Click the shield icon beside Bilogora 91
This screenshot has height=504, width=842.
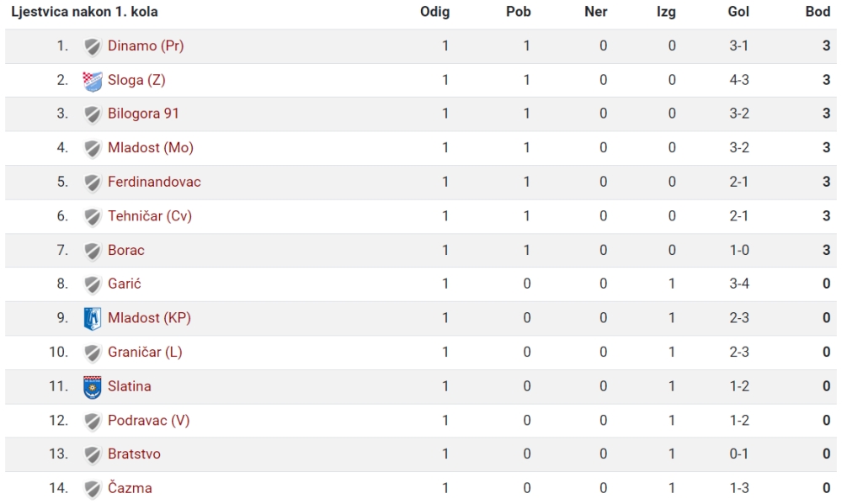tap(93, 114)
